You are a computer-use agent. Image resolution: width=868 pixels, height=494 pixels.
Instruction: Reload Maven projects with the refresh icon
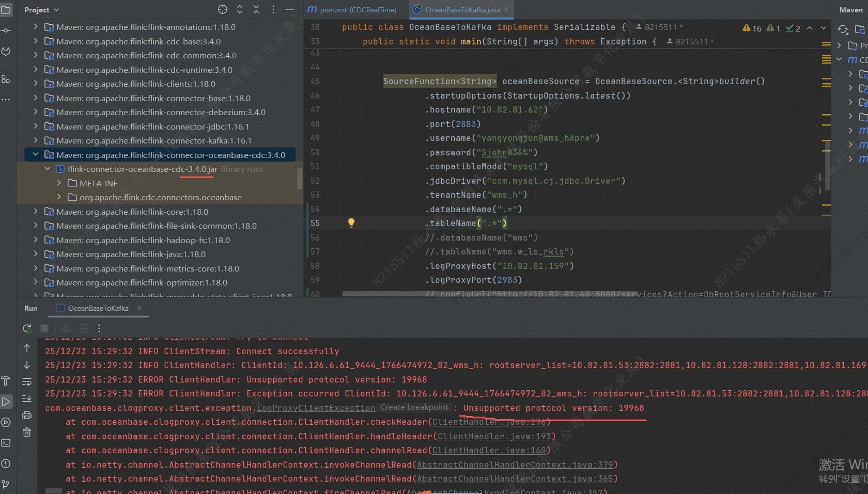click(843, 29)
